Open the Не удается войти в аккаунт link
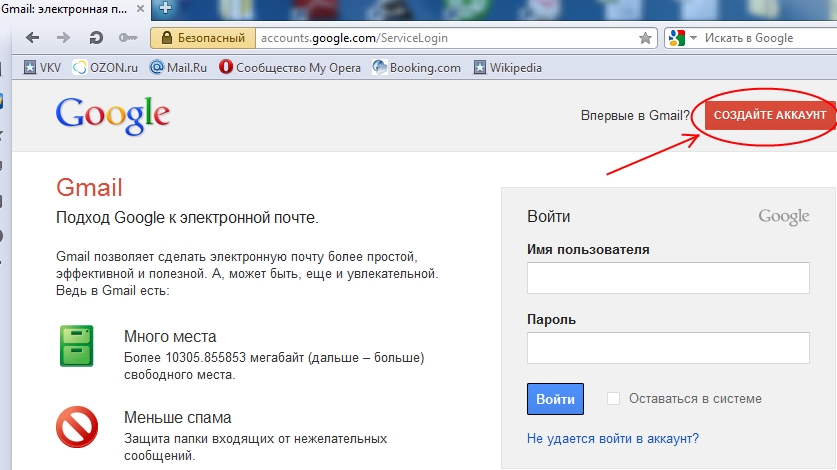837x470 pixels. coord(613,438)
